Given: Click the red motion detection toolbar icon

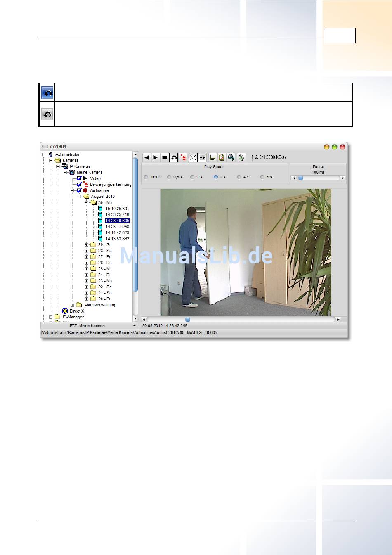Looking at the screenshot, I should (183, 157).
